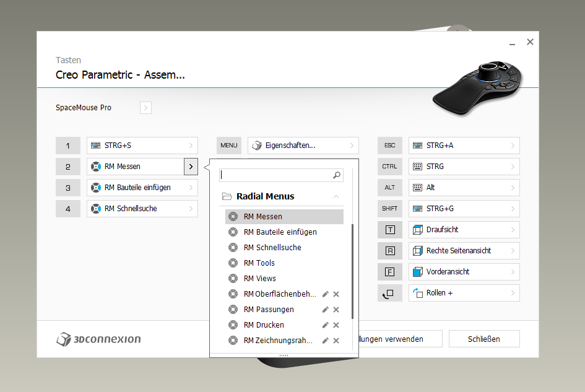Click key number 3 label
The height and width of the screenshot is (392, 585).
[x=68, y=188]
